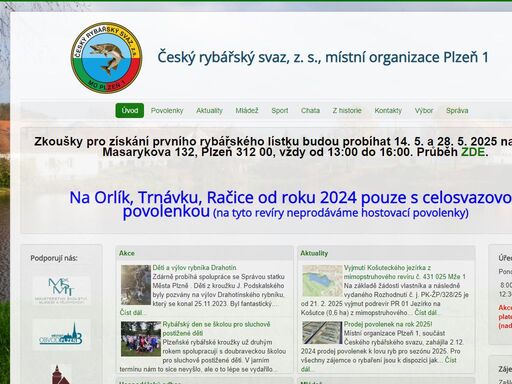Open article Prodej povolenek na rok 2025
This screenshot has height=384, width=512.
pos(388,324)
